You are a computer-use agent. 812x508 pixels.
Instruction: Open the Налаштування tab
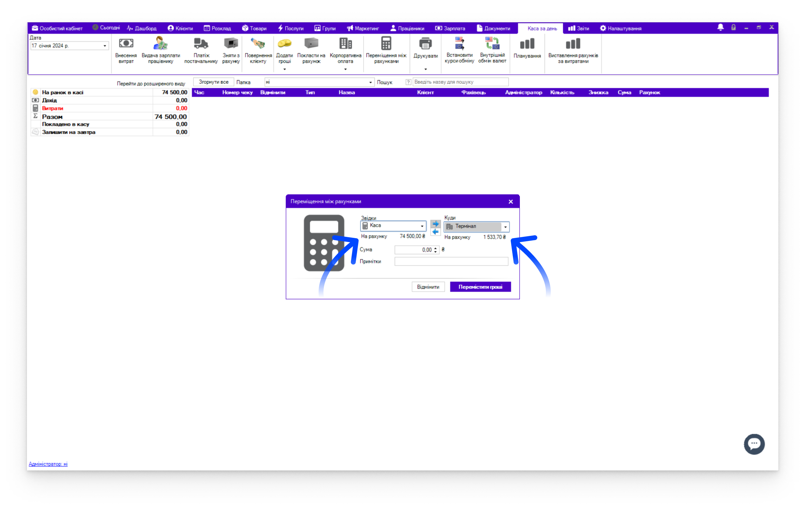click(x=621, y=28)
